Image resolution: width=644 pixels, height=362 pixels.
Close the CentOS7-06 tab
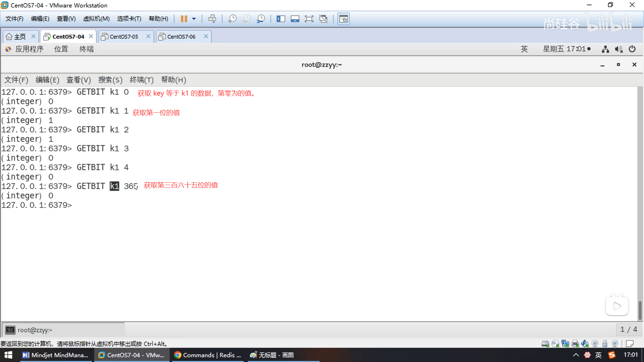tap(206, 36)
